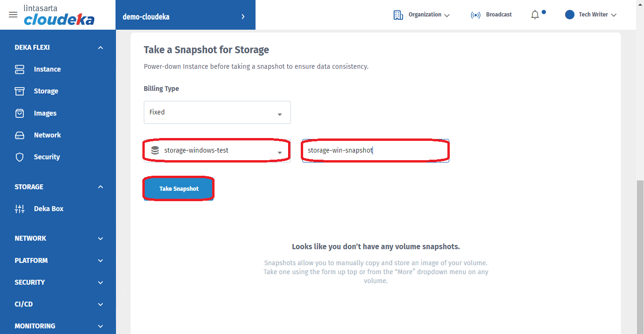Click the Security shield icon

click(x=19, y=157)
